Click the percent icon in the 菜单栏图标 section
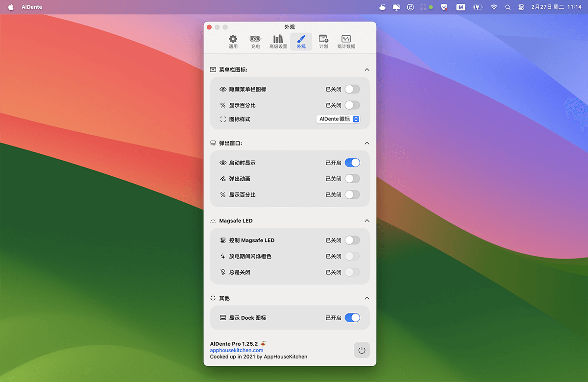This screenshot has width=588, height=382. [x=223, y=105]
